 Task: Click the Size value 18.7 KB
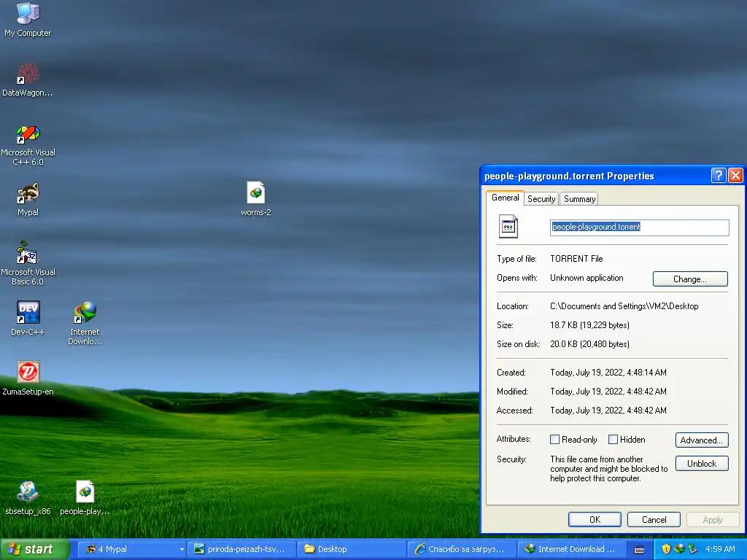tap(589, 325)
